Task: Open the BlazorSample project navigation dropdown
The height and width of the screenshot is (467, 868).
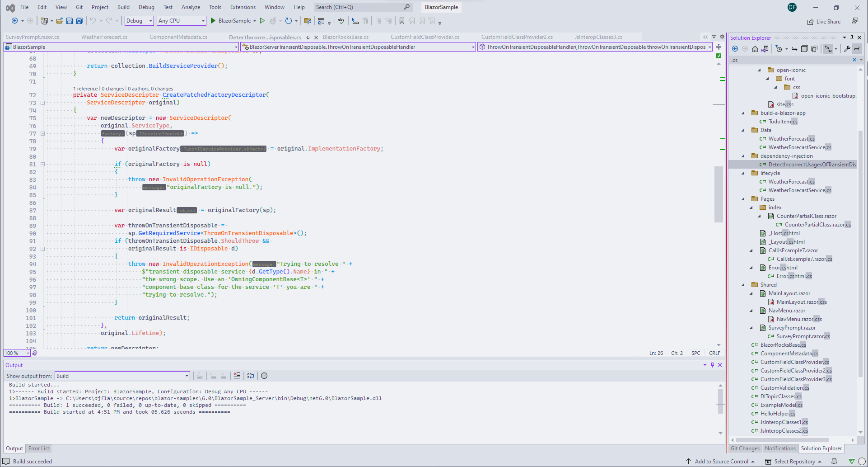Action: (121, 47)
